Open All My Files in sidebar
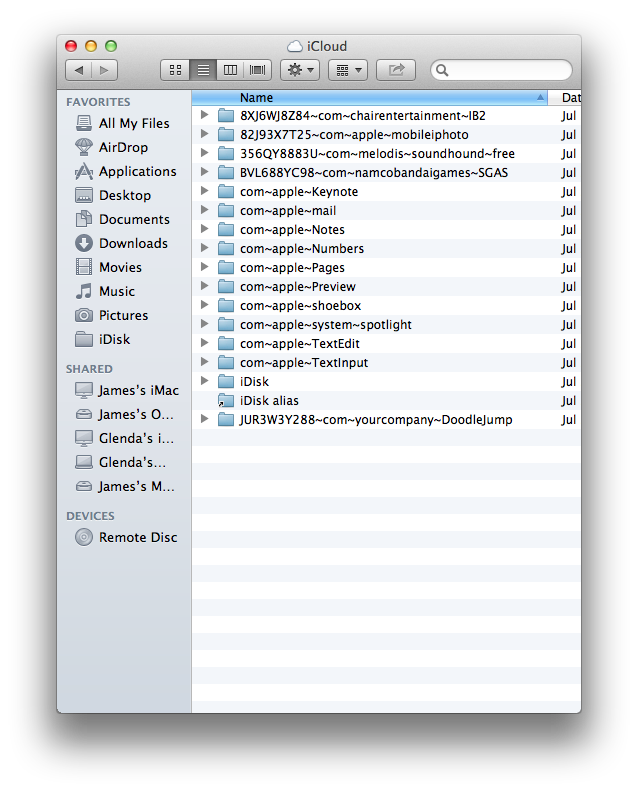Screen dimensions: 638x792 (122, 123)
